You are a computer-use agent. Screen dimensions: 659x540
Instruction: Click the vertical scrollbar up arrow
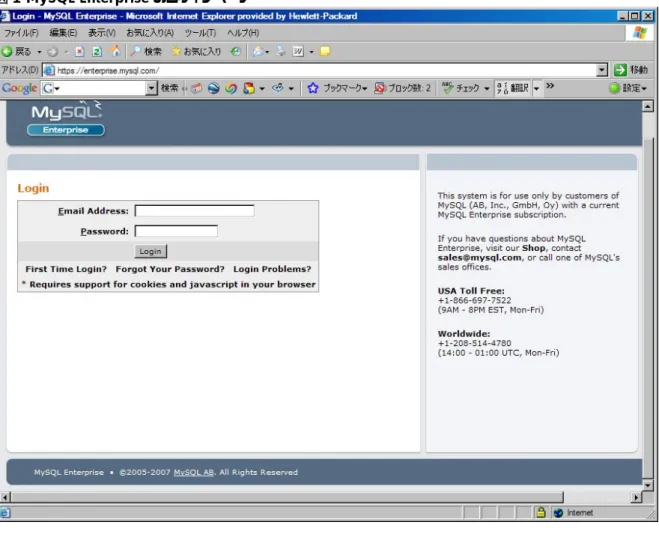point(648,106)
